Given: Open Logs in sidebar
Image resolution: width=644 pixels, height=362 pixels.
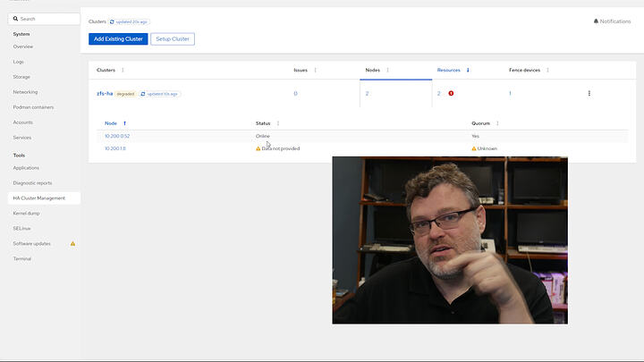Looking at the screenshot, I should 18,62.
